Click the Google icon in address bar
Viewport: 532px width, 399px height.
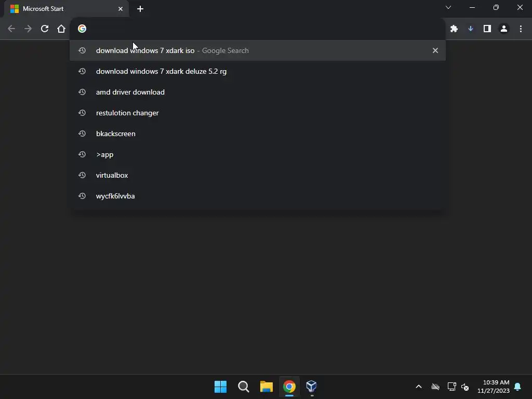[x=82, y=29]
